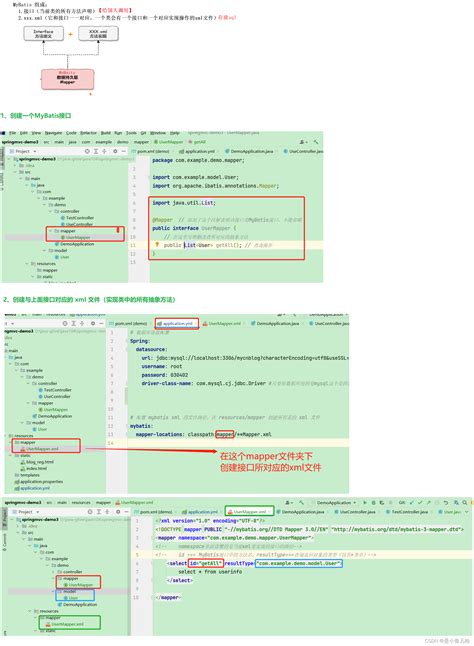This screenshot has height=646, width=474.
Task: Click the TestController class icon in top tree
Action: click(x=63, y=218)
